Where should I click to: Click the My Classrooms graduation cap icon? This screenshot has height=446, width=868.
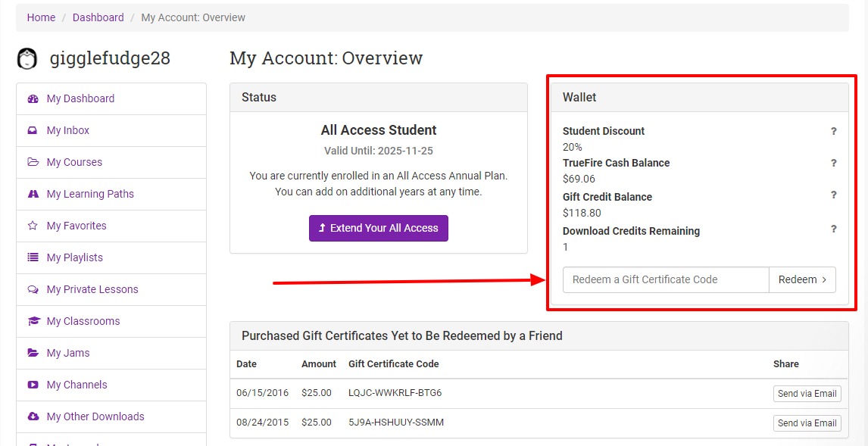(33, 321)
